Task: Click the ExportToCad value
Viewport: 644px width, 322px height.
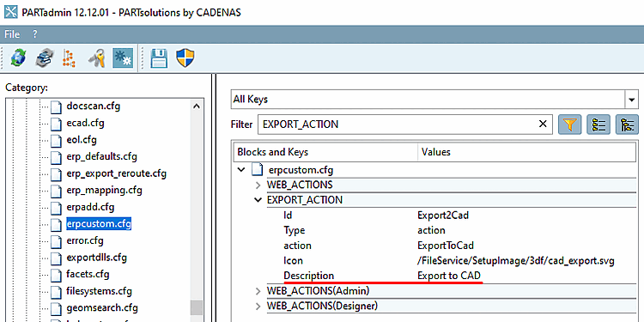Action: click(446, 246)
